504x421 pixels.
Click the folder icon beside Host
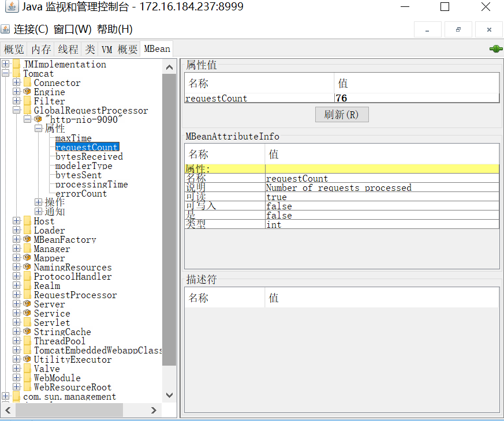pyautogui.click(x=27, y=221)
